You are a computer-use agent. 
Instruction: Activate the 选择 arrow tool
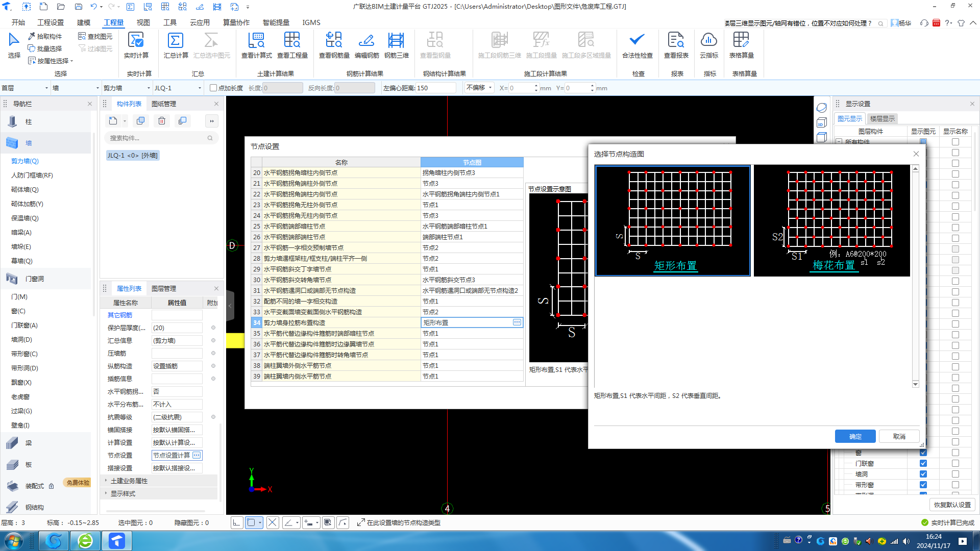tap(14, 45)
